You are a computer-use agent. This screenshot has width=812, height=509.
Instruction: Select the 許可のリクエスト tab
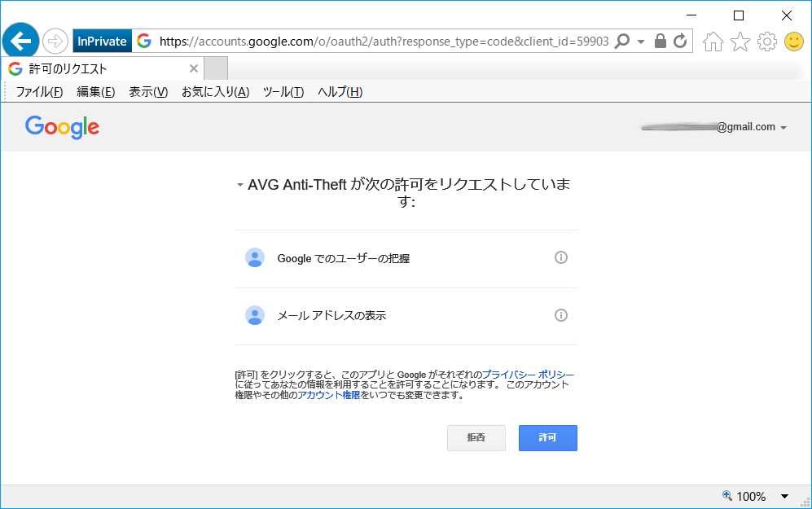(x=102, y=68)
